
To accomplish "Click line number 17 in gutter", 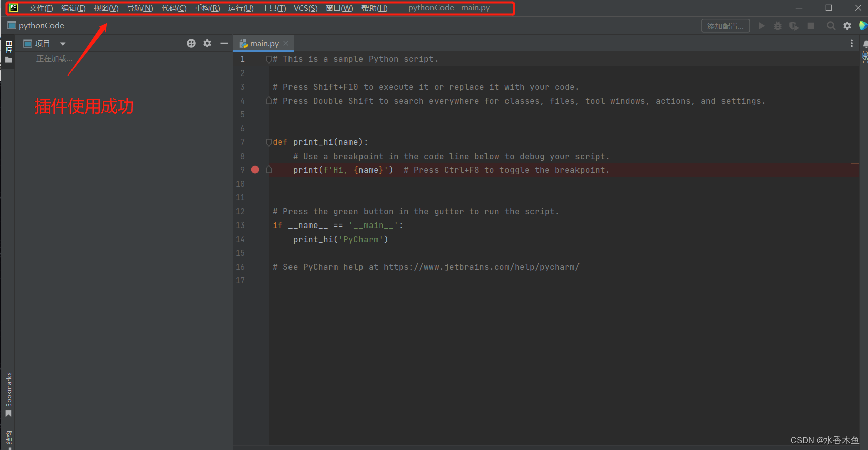I will 240,280.
